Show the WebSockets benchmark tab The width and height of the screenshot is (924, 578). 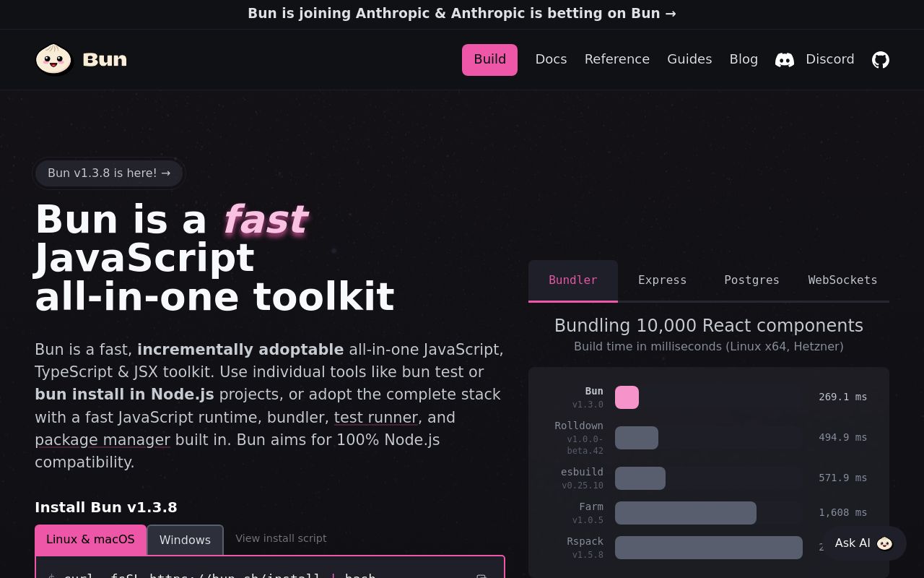(842, 280)
